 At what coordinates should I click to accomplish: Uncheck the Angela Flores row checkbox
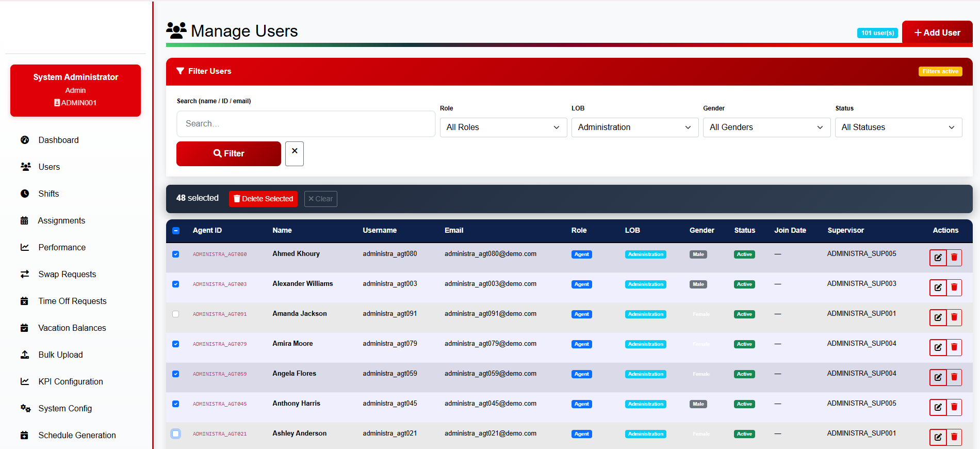coord(176,374)
